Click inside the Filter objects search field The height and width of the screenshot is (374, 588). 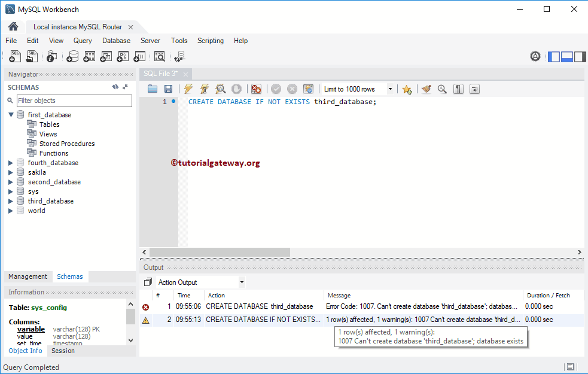75,100
